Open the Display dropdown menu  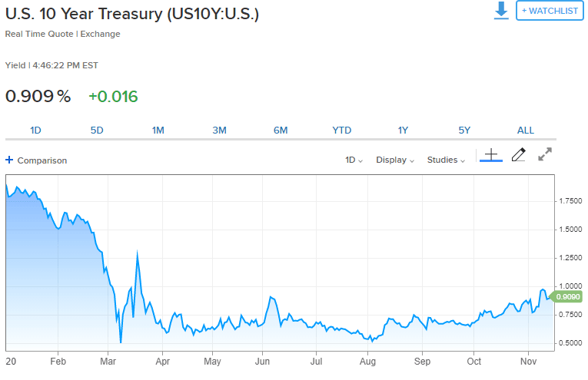coord(395,160)
